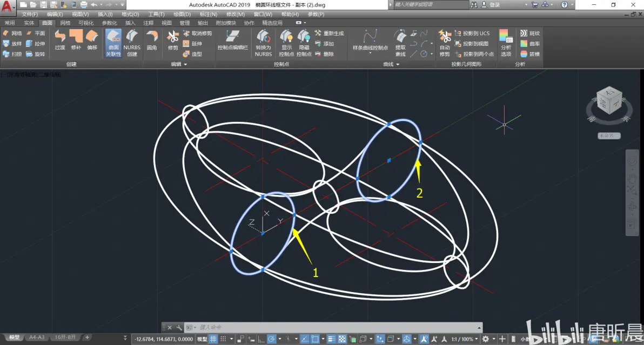Toggle 曲面关联性 surface associativity
The width and height of the screenshot is (644, 345).
point(113,42)
